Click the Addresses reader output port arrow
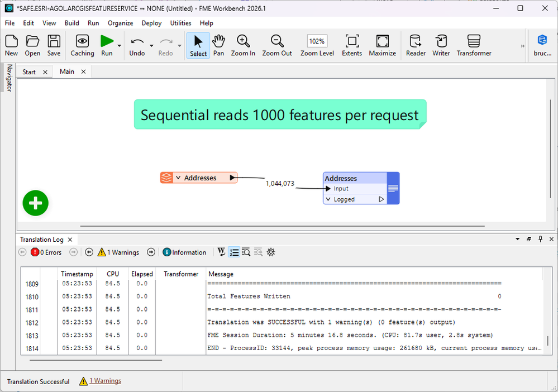 [x=232, y=178]
